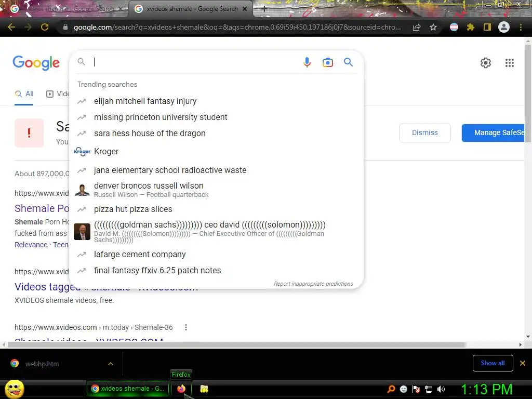The image size is (532, 399).
Task: Click the orange search tray icon
Action: coord(391,389)
